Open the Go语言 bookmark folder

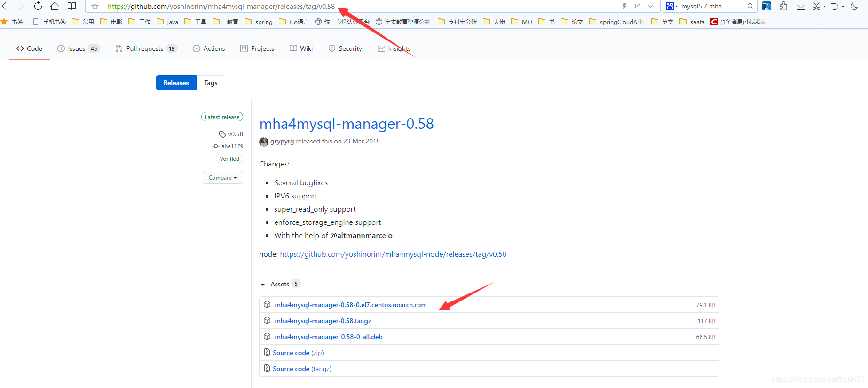(x=294, y=22)
